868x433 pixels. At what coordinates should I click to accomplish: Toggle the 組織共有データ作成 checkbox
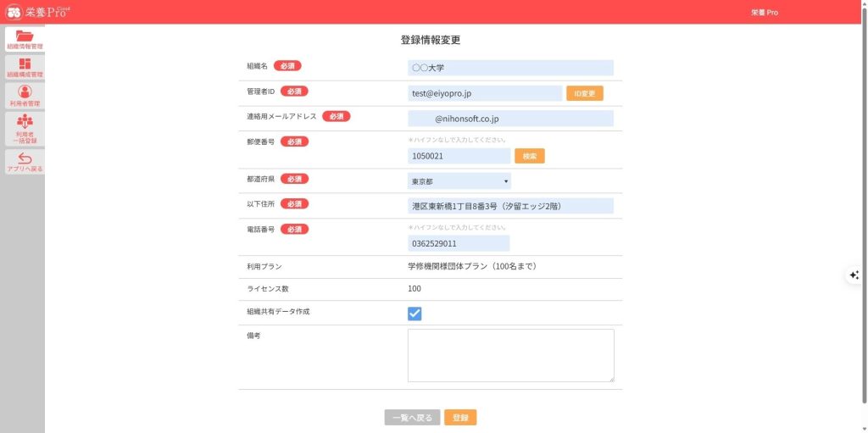point(415,314)
